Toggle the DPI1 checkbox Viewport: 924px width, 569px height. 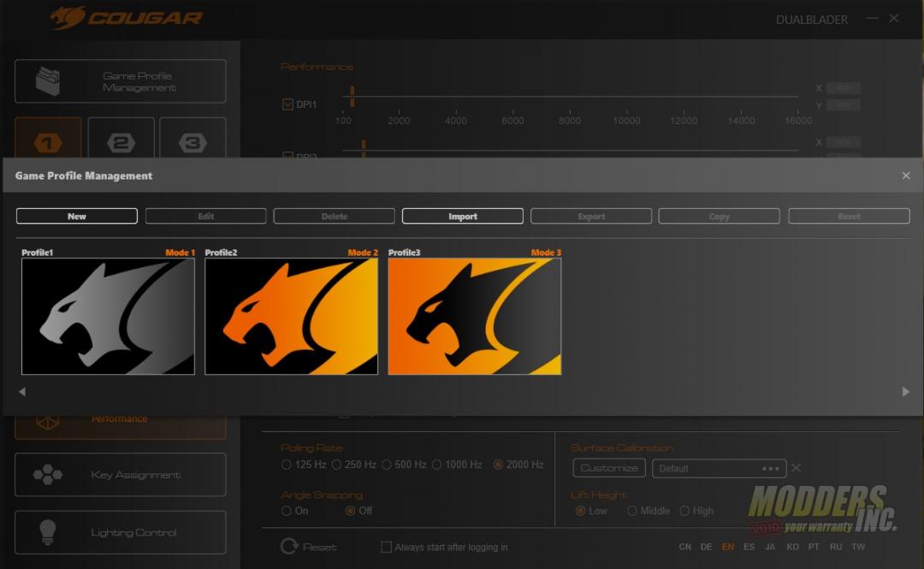tap(287, 104)
